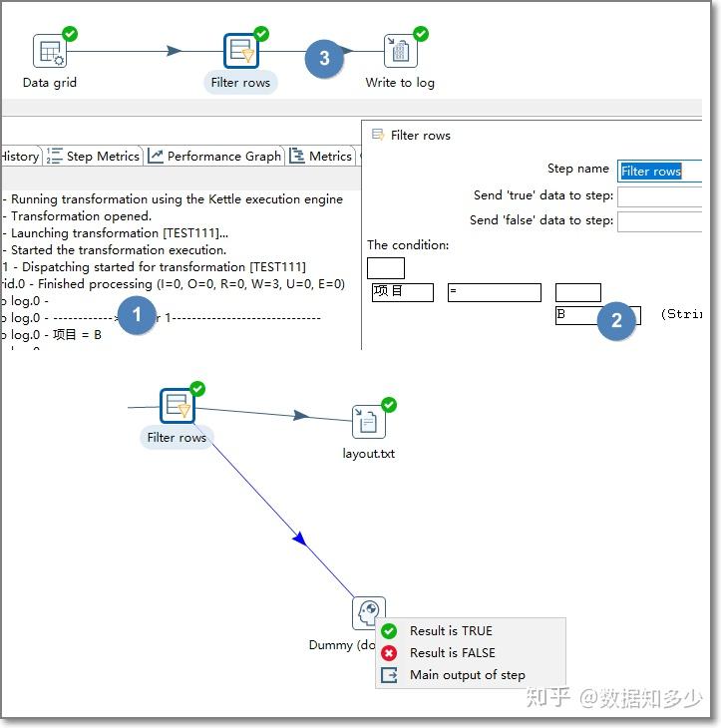The width and height of the screenshot is (721, 728).
Task: Choose Result is TRUE from hop menu
Action: 471,630
